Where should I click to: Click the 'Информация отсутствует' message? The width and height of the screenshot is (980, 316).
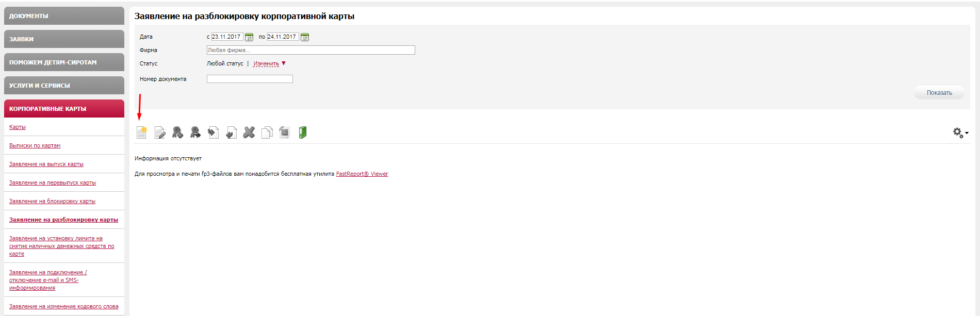point(168,158)
